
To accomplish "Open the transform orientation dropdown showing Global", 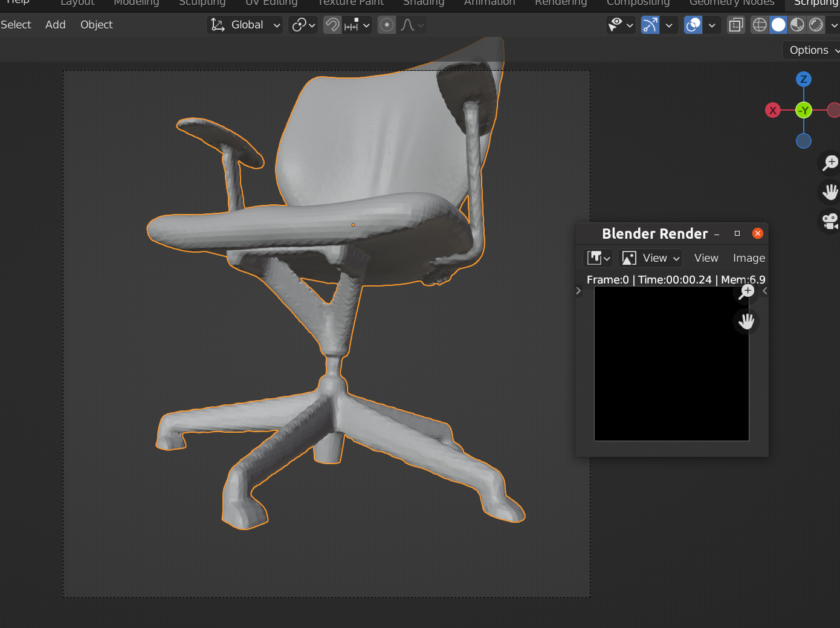I will click(245, 25).
